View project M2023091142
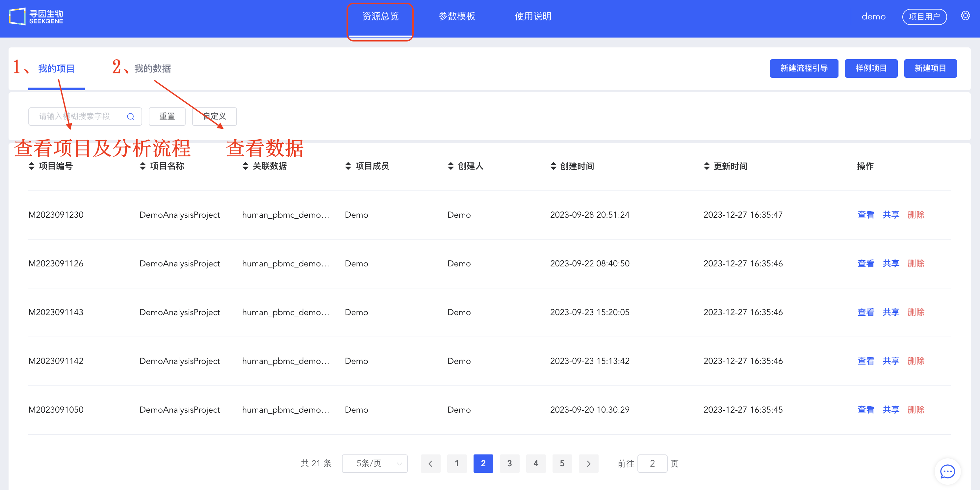Viewport: 980px width, 490px height. [866, 361]
